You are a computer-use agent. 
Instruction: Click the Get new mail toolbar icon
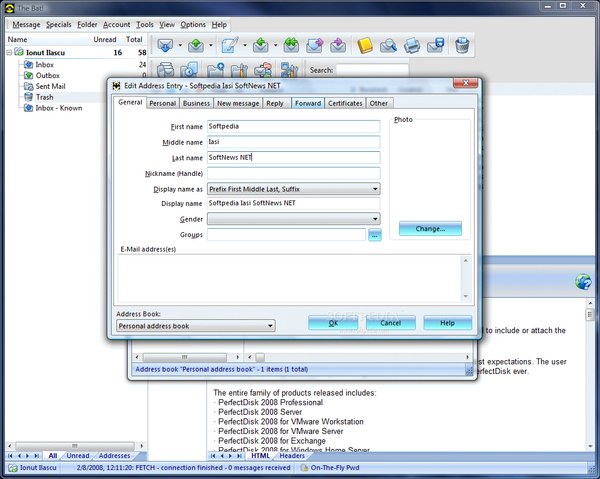coord(162,45)
